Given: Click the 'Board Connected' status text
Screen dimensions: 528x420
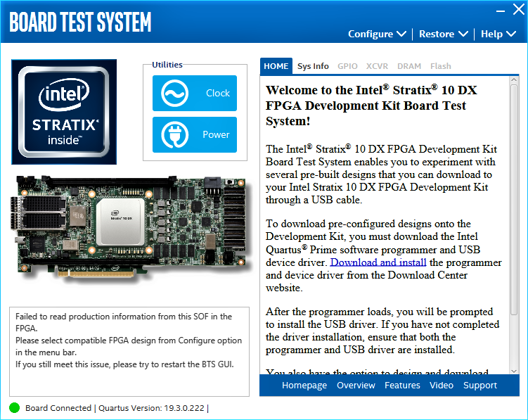Looking at the screenshot, I should coord(58,408).
